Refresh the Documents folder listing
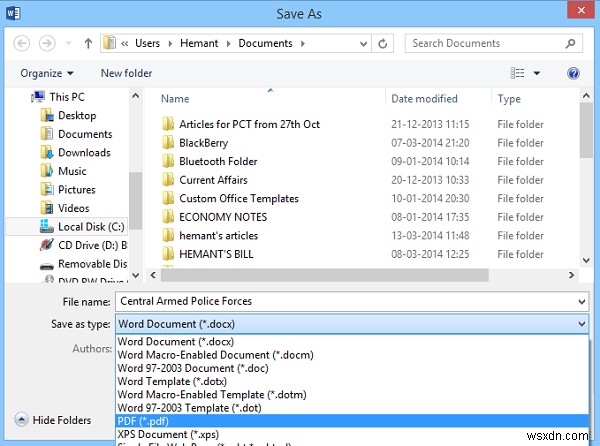 [383, 44]
